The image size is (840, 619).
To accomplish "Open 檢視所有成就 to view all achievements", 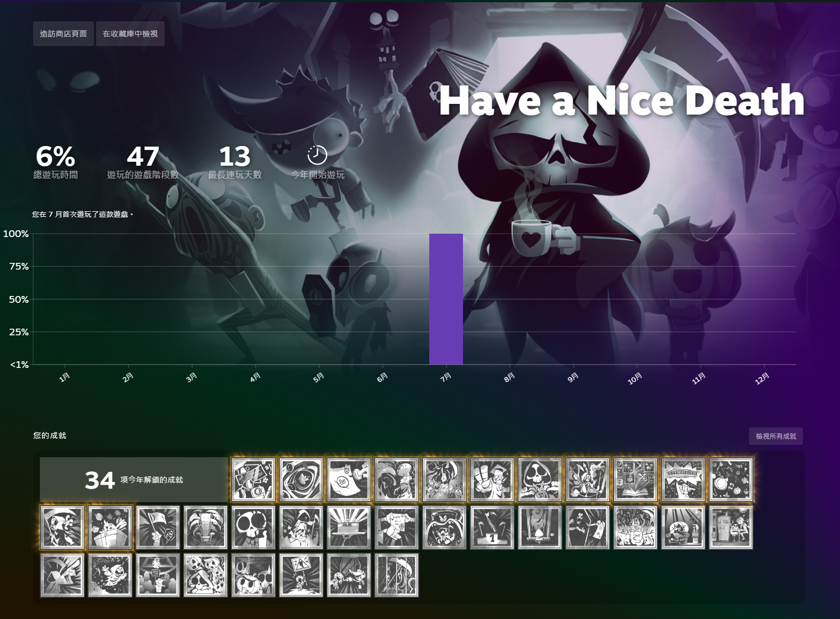I will tap(775, 436).
